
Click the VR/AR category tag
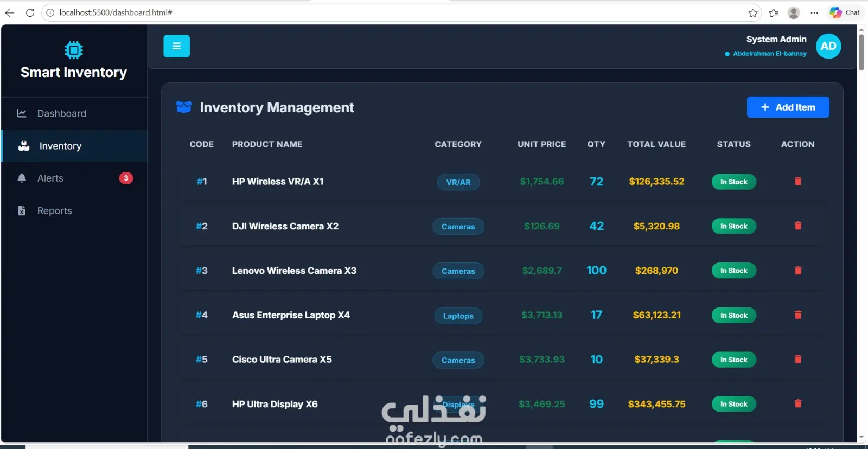(458, 182)
